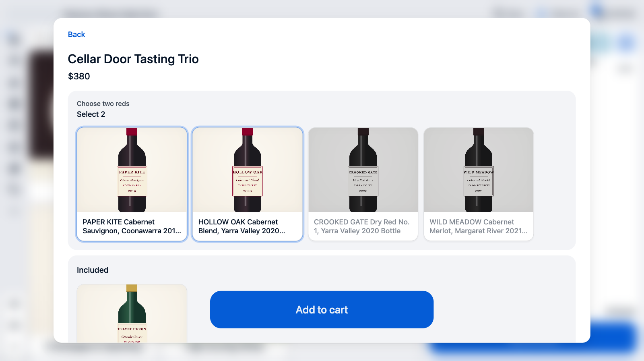644x361 pixels.
Task: Click the CROOKED GATE Dry Red No. 1 name
Action: tap(361, 226)
